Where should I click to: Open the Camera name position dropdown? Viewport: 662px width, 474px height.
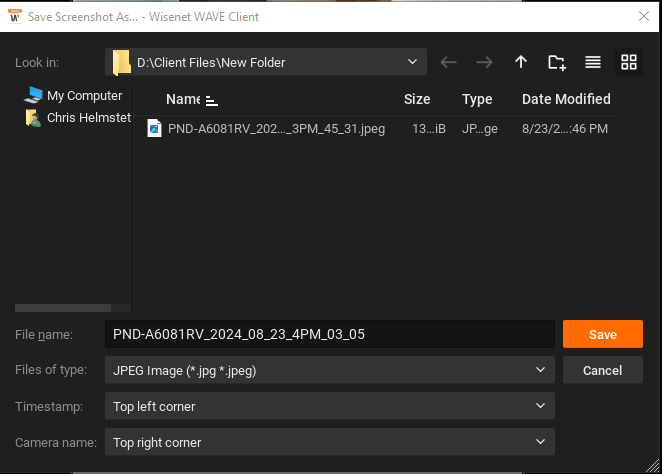point(330,442)
